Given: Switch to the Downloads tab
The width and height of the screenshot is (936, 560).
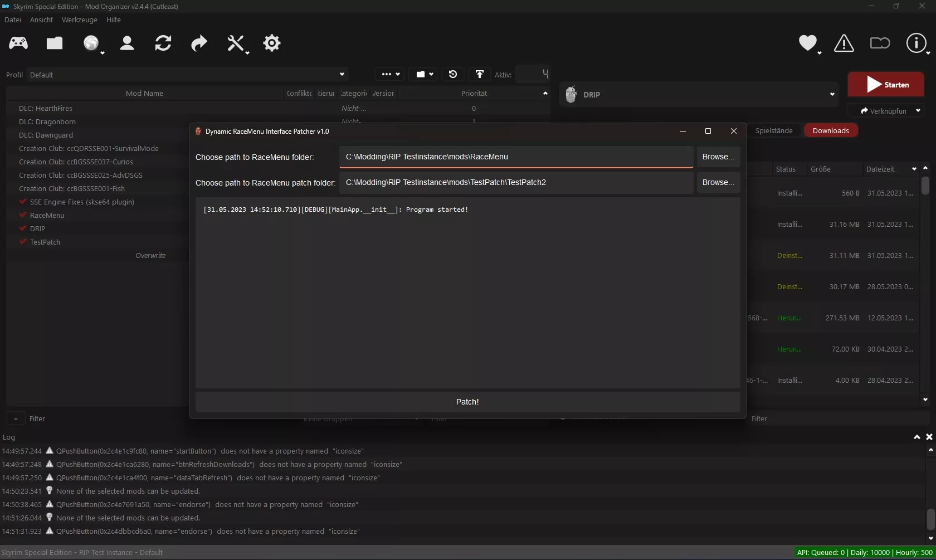Looking at the screenshot, I should point(831,130).
